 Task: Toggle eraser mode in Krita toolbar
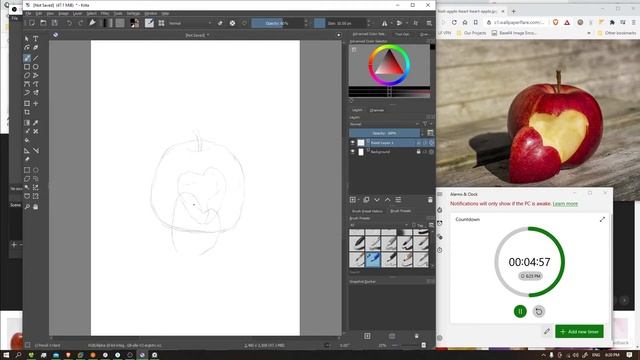click(220, 23)
